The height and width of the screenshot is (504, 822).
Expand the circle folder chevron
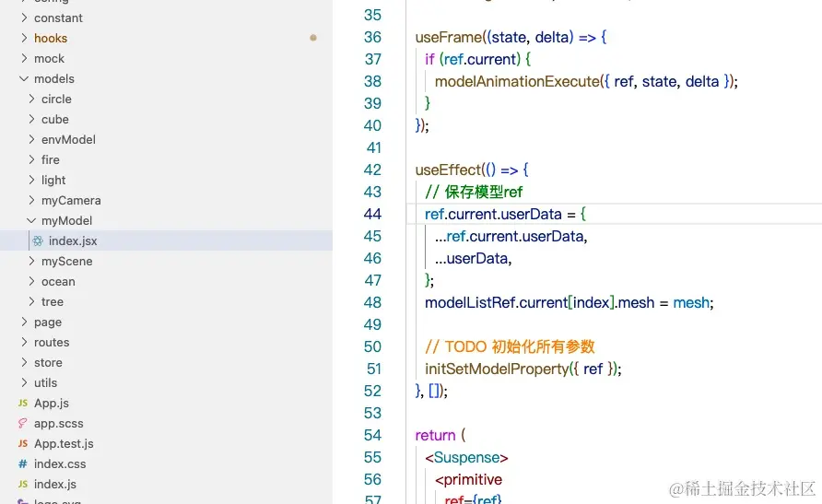pyautogui.click(x=31, y=99)
